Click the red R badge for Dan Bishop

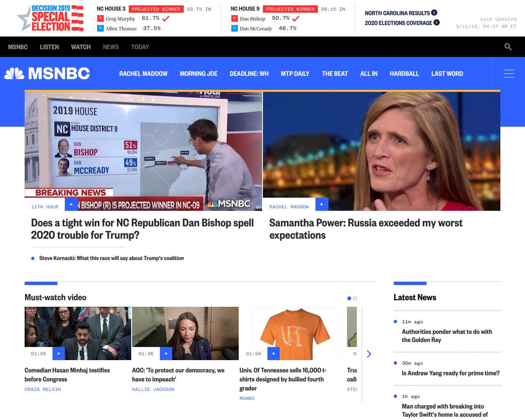point(234,18)
